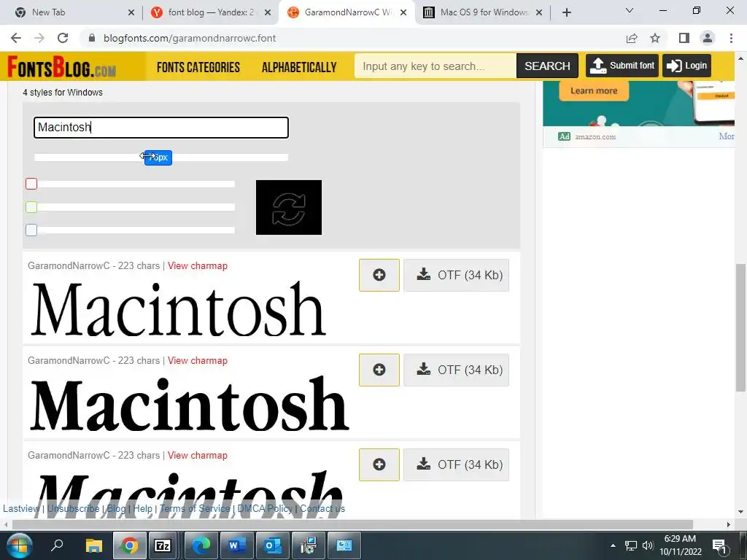Click the vertical page scrollbar thumb

click(741, 327)
